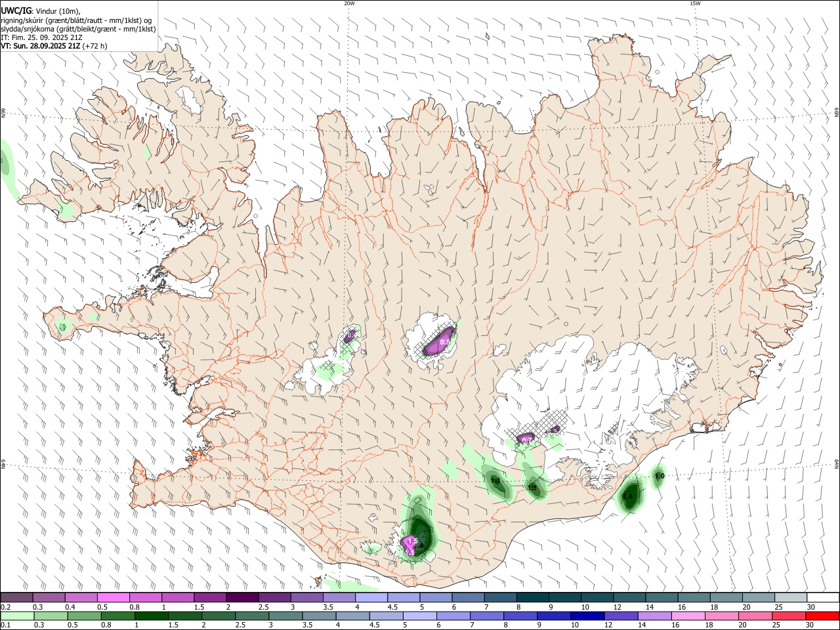Click the 20W longitude label
The height and width of the screenshot is (630, 840).
click(x=349, y=3)
